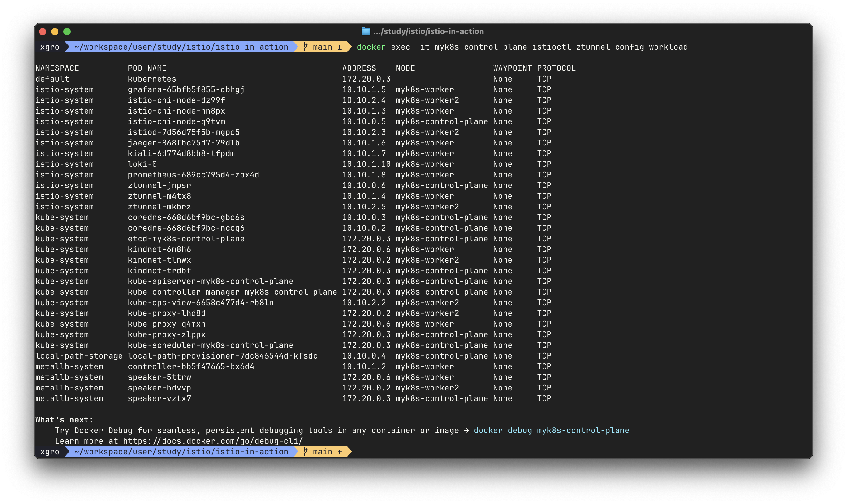Screen dimensions: 847x504
Task: Click pod name grafana-65bfb5f855-cbhgj
Action: click(186, 90)
